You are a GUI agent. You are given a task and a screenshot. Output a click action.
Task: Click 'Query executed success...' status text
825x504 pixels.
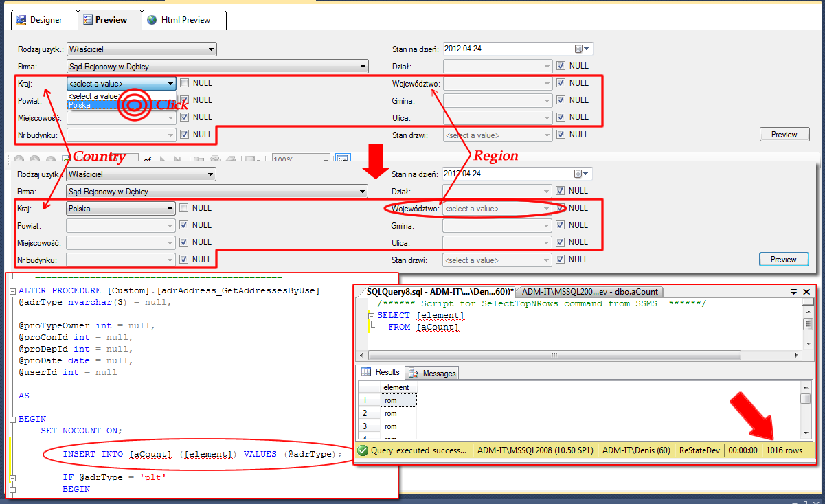(418, 450)
